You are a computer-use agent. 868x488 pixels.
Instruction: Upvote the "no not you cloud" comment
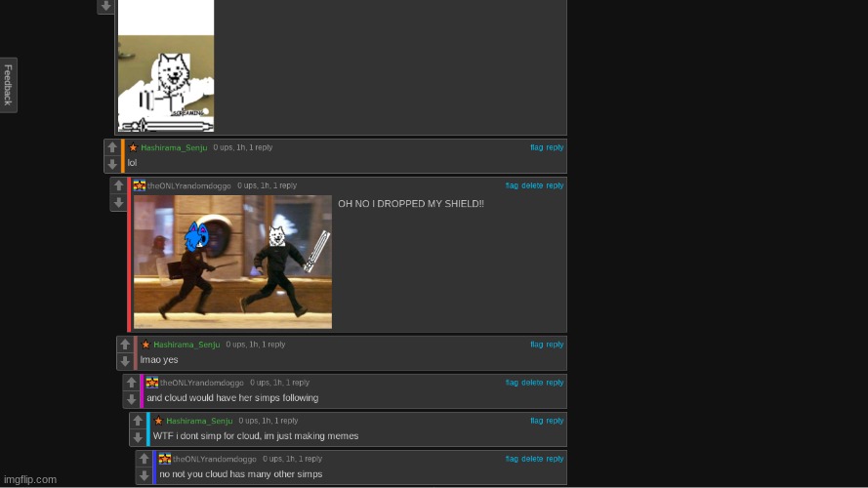(x=144, y=459)
